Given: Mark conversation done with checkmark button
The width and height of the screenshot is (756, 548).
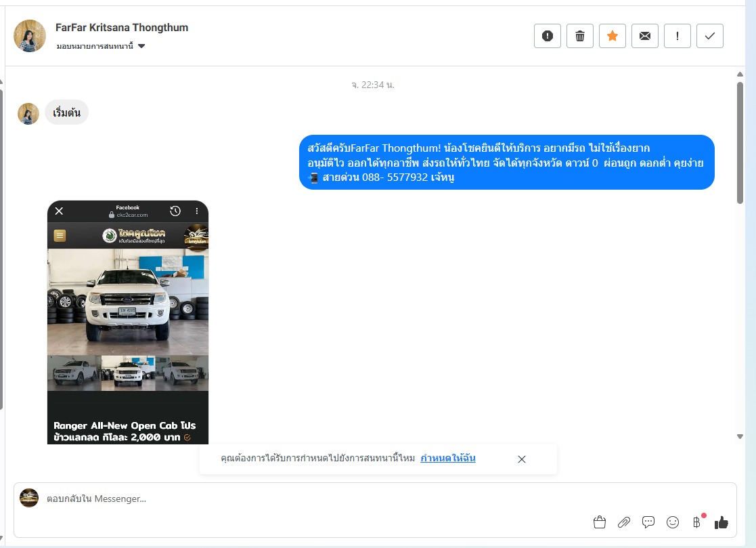Looking at the screenshot, I should point(710,36).
